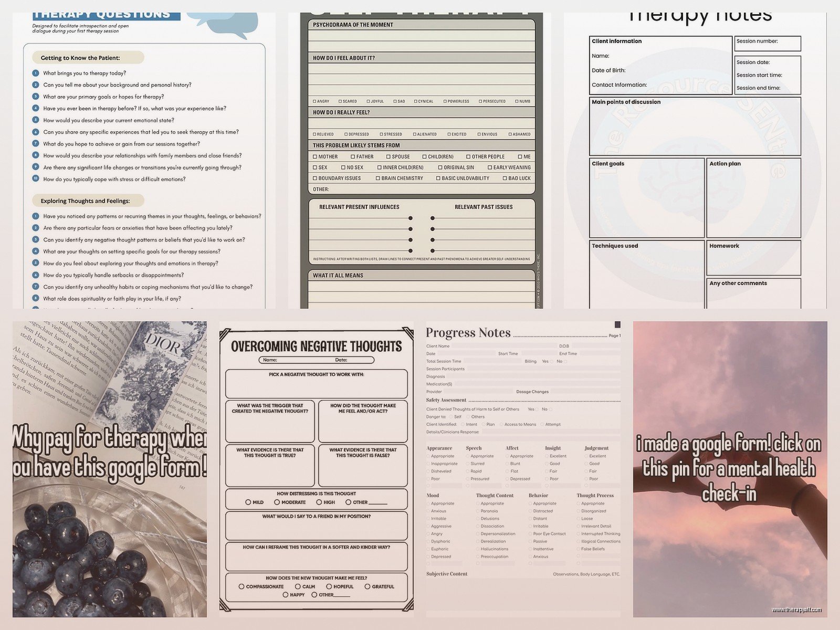
Task: Click 'How do you typically handle setbacks or disappointments?'
Action: 113,275
